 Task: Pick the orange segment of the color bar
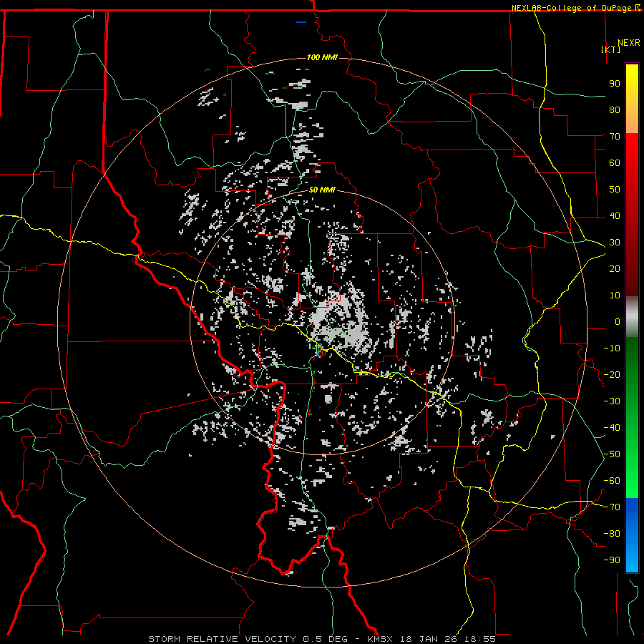(632, 123)
